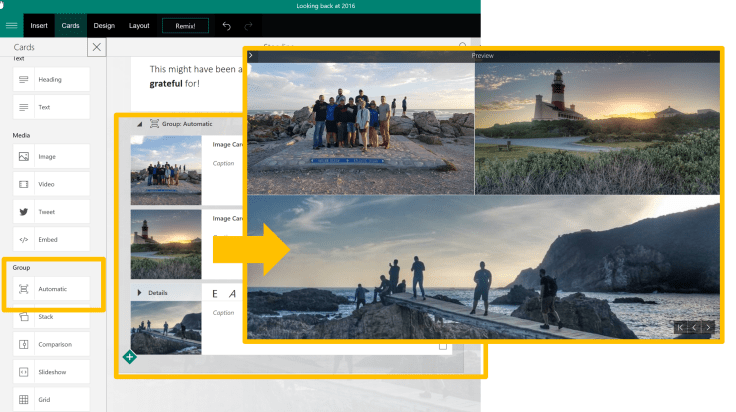Click the green plus add-card button
This screenshot has width=736, height=412.
(x=130, y=357)
